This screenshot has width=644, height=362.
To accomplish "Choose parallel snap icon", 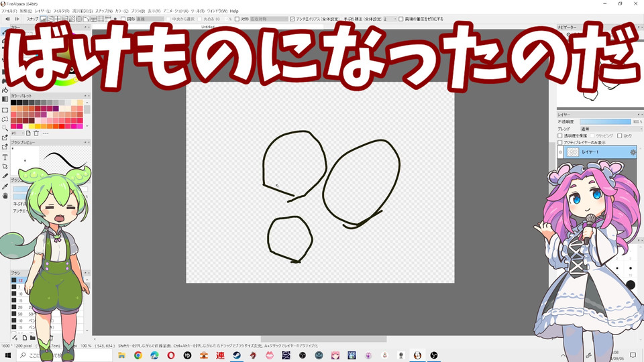I will (50, 19).
